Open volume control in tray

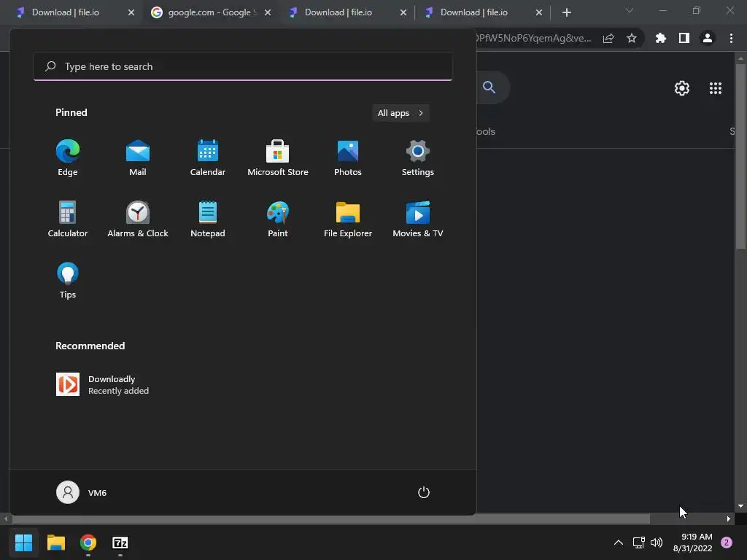point(657,542)
